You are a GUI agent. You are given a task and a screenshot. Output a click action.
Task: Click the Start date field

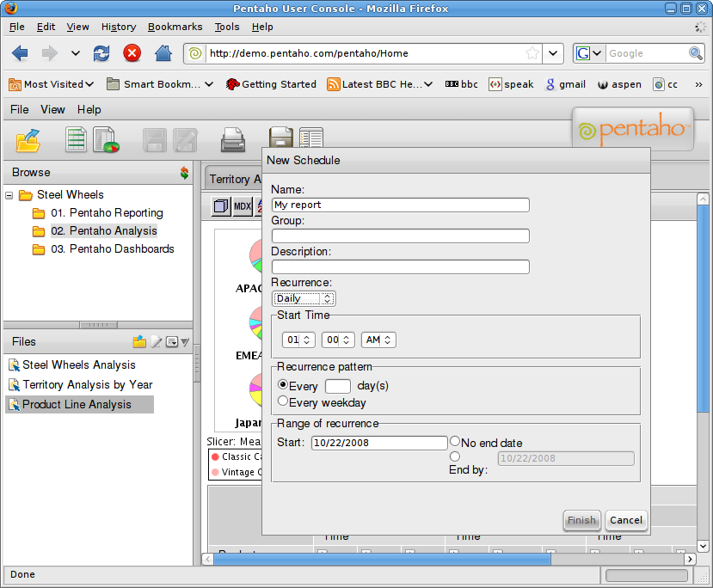coord(379,443)
